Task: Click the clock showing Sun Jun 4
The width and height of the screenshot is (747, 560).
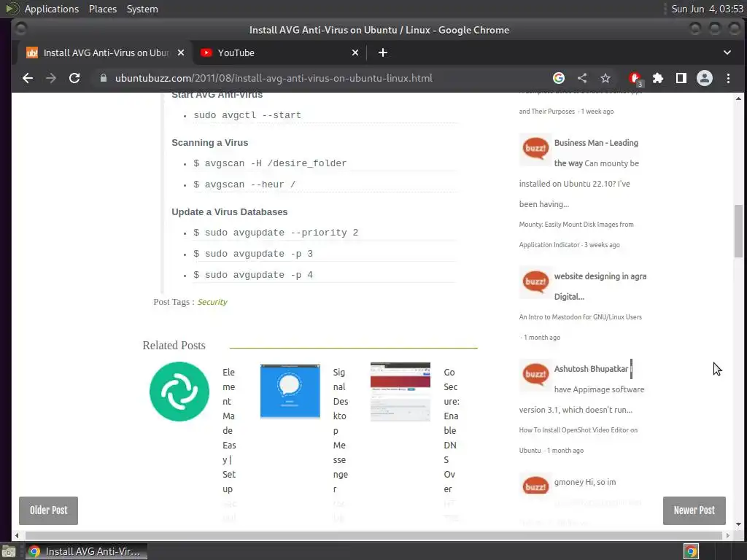Action: click(707, 9)
